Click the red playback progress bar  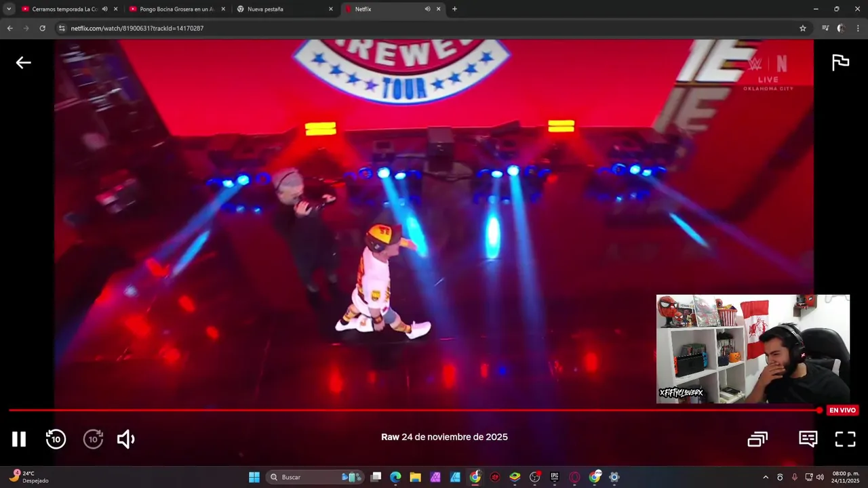click(x=414, y=410)
